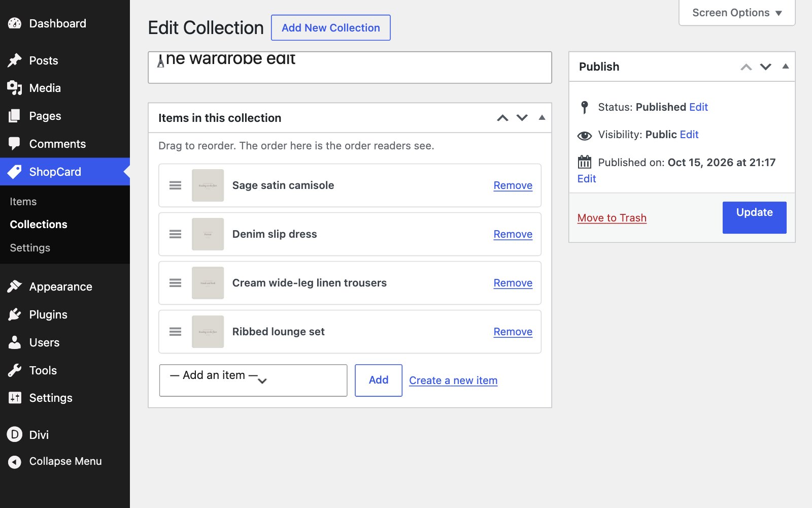Collapse the Publish panel
Screen dimensions: 812x508
[x=786, y=66]
